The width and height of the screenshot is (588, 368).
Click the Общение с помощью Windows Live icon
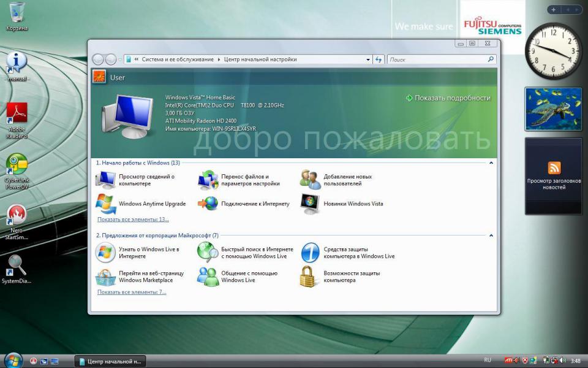coord(208,277)
